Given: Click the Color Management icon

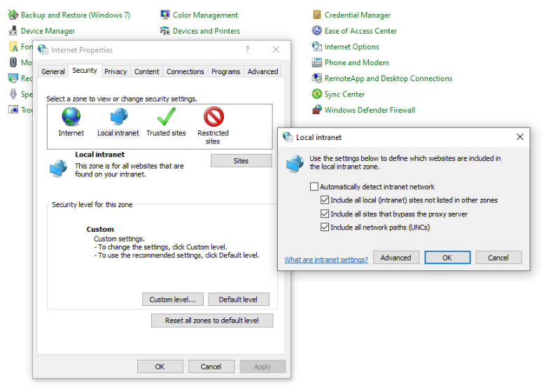Looking at the screenshot, I should coord(165,15).
